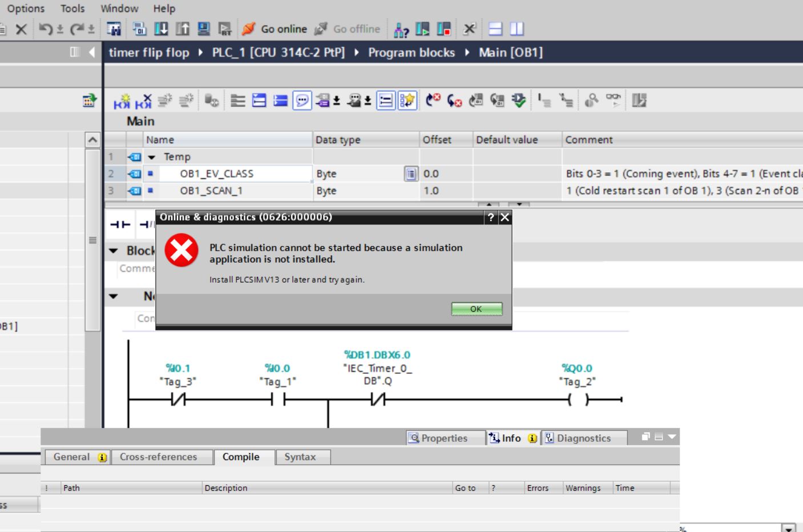Collapse the Network 1 triangle

click(114, 296)
